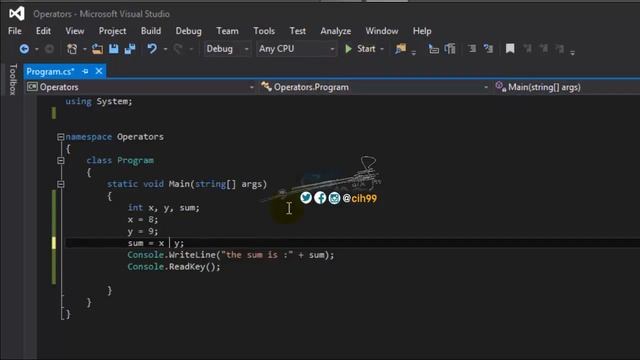Open the Operators.Program type navigation dropdown
This screenshot has height=360, width=640.
375,87
